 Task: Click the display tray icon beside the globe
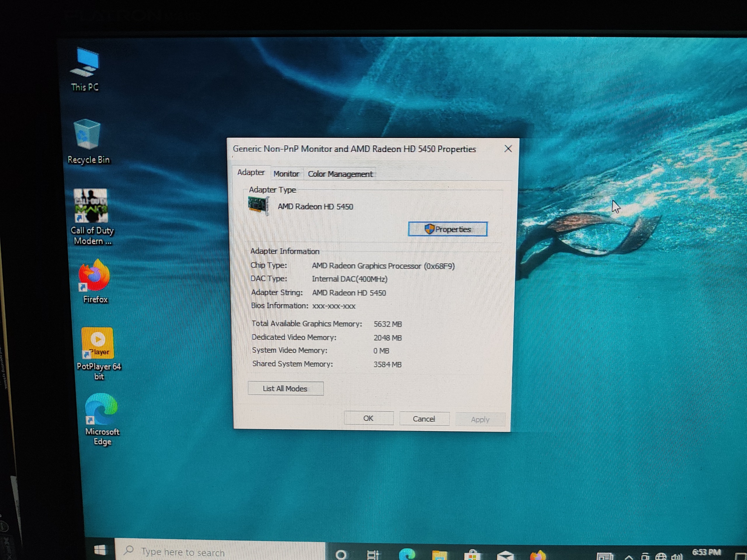point(645,556)
